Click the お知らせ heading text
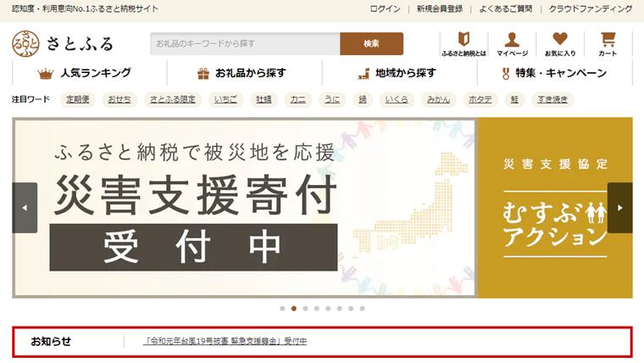 (51, 341)
